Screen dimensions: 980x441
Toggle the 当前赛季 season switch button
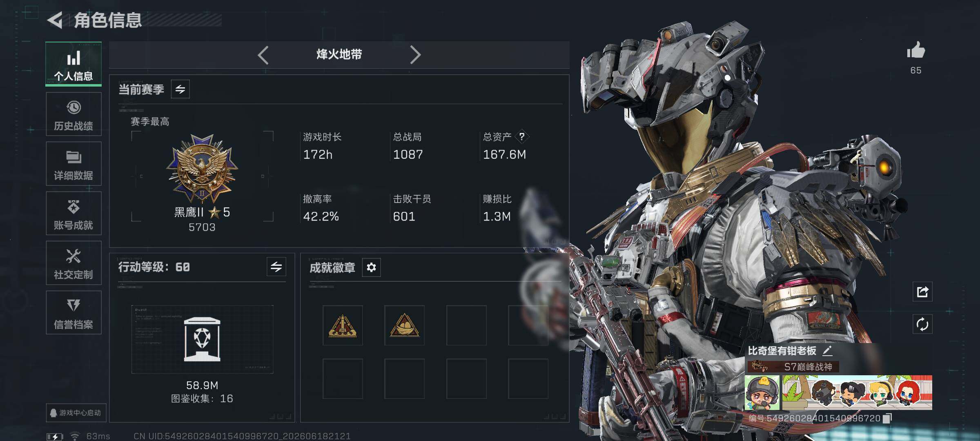coord(180,89)
